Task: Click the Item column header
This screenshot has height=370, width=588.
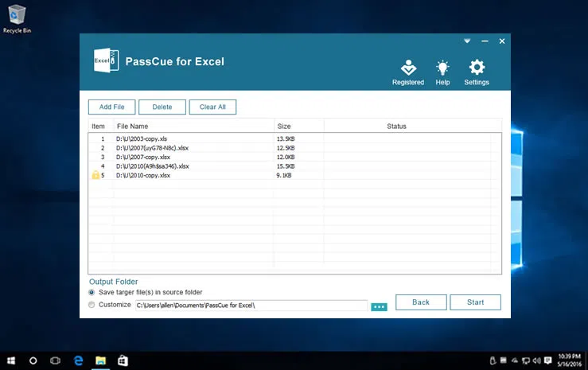Action: click(98, 127)
